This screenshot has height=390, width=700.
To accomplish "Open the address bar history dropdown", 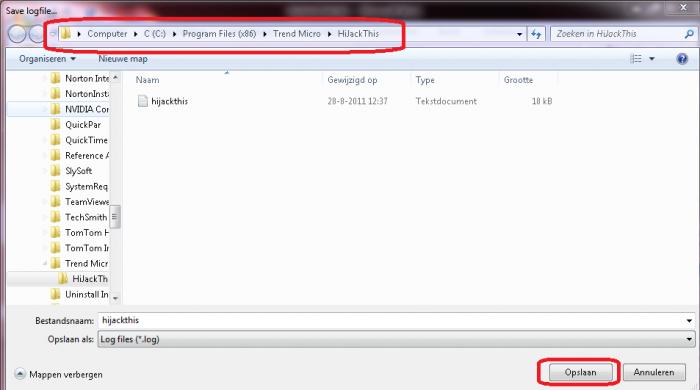I will point(519,34).
